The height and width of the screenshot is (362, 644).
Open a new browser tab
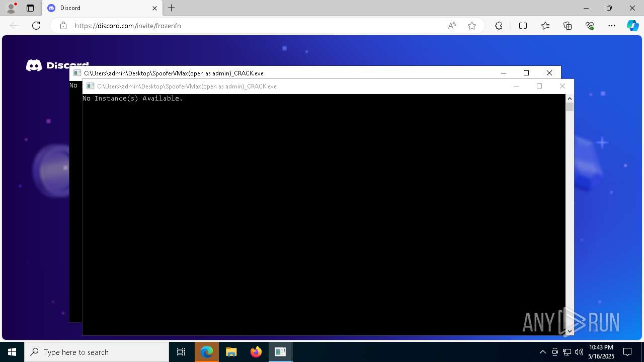(172, 8)
